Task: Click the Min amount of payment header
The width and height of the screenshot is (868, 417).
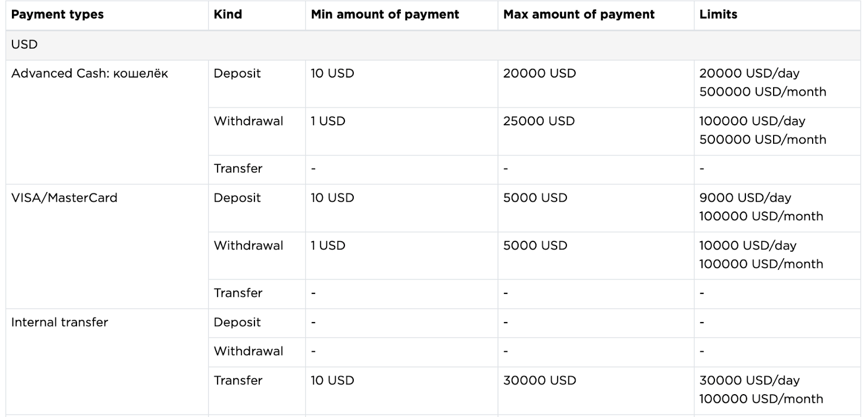Action: click(401, 15)
